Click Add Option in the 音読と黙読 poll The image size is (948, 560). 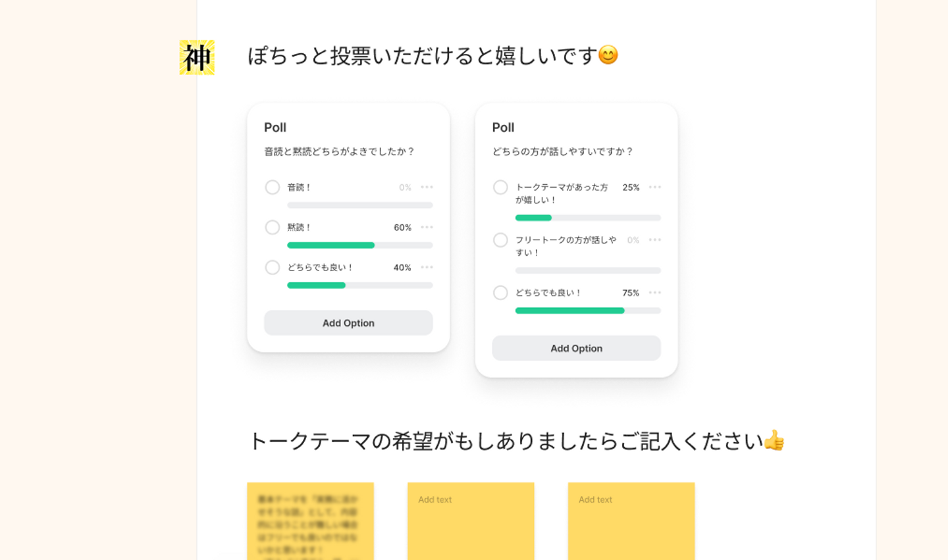pyautogui.click(x=348, y=323)
